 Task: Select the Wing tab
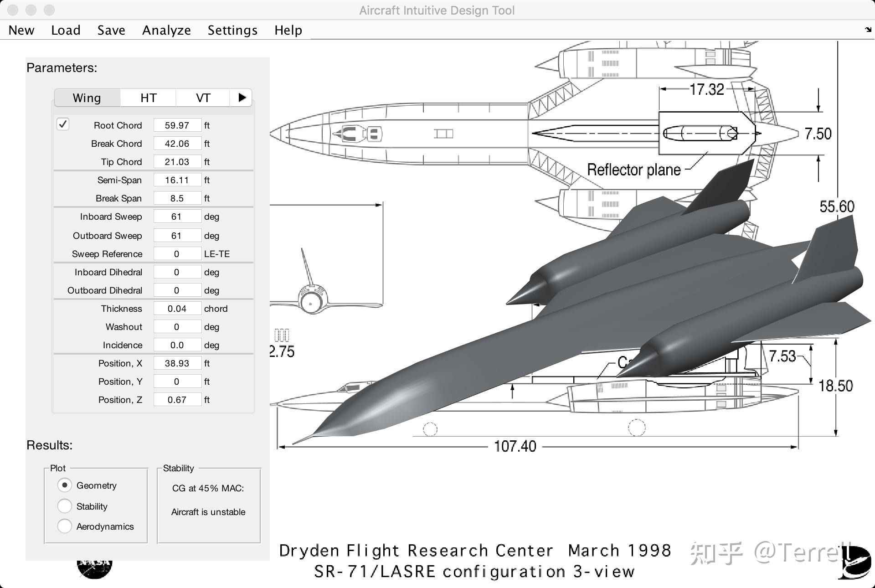click(x=87, y=98)
